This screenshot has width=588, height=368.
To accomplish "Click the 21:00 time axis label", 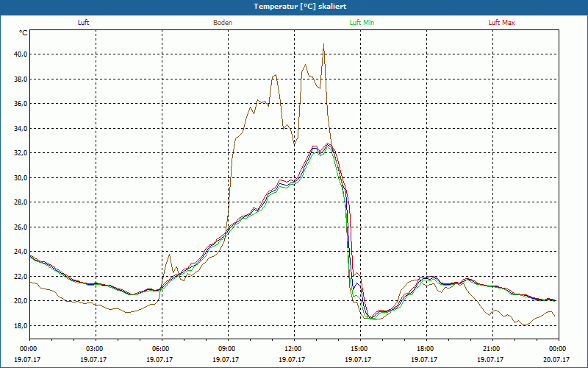I will pyautogui.click(x=492, y=349).
